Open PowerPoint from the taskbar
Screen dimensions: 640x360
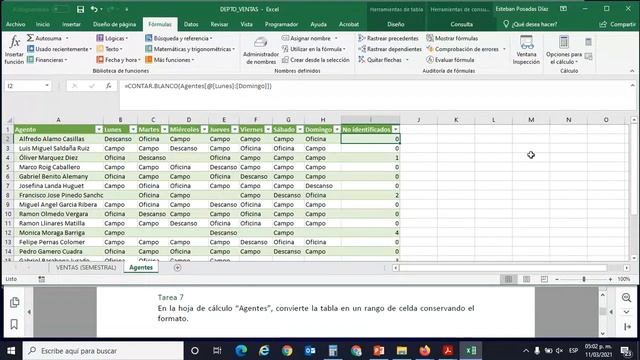pyautogui.click(x=378, y=351)
